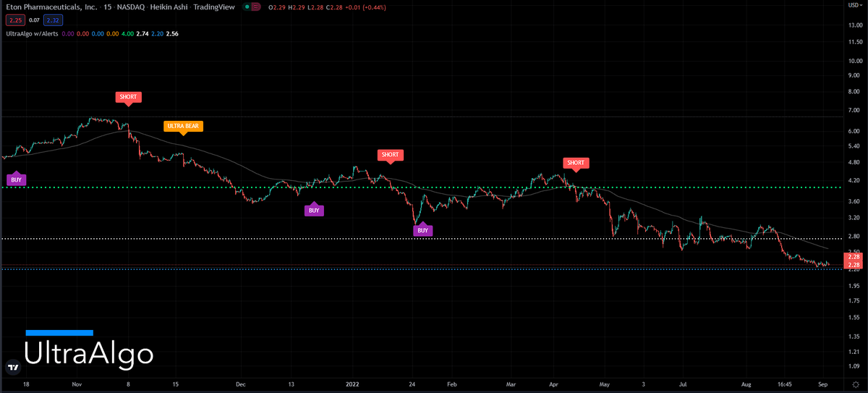868x393 pixels.
Task: Click the SHORT signal label in January 2022
Action: pos(390,155)
